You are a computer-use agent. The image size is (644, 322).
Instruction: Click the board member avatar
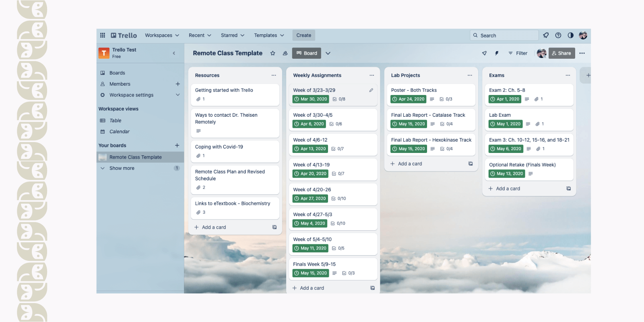[542, 53]
